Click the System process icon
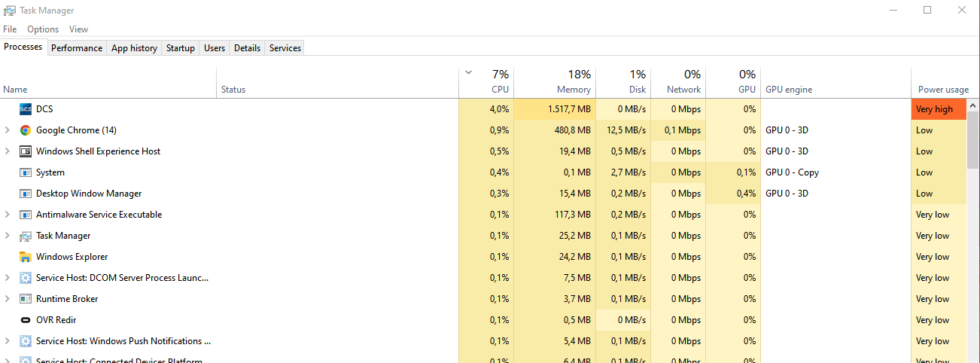Viewport: 980px width, 363px height. click(x=25, y=172)
